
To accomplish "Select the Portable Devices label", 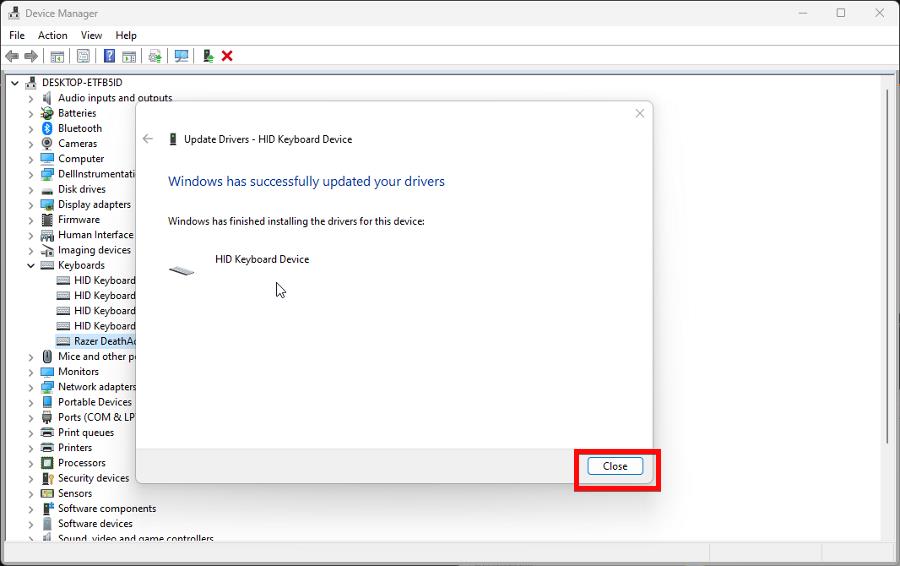I will point(95,402).
